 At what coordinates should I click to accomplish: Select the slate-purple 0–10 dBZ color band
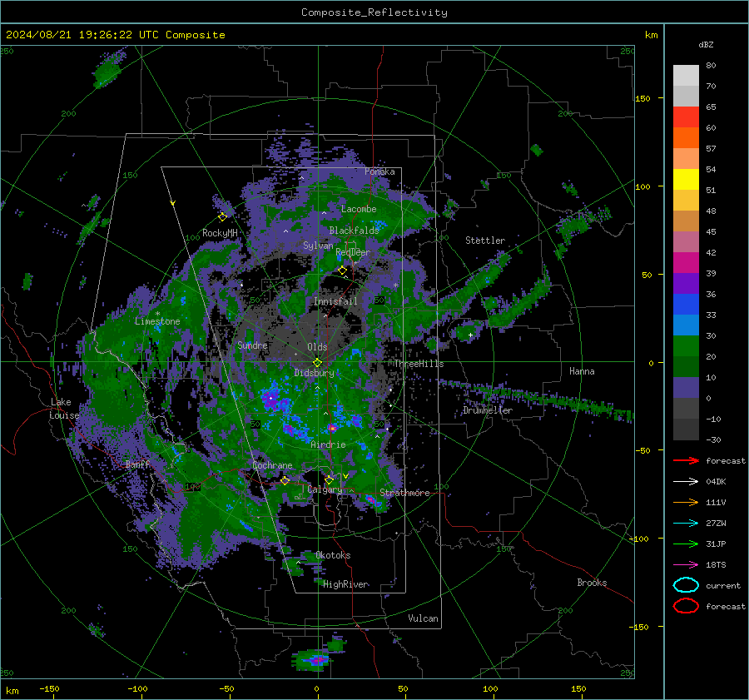tap(686, 388)
